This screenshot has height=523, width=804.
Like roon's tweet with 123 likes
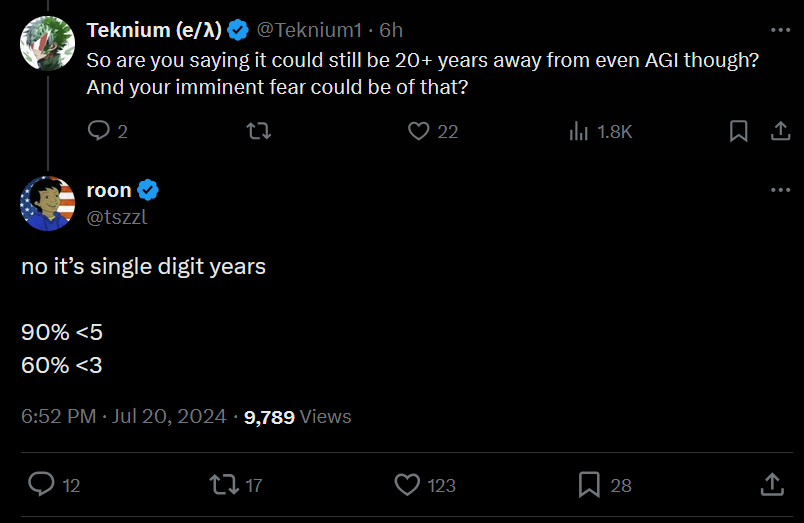click(407, 485)
